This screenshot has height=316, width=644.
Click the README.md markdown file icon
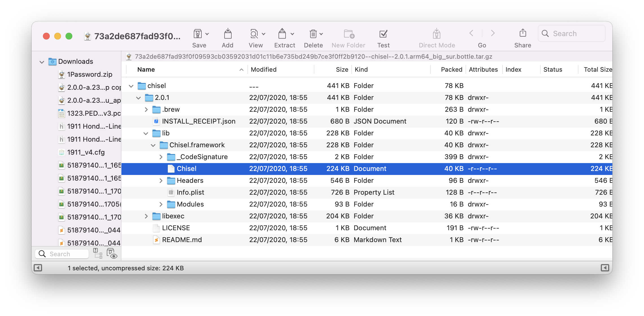pyautogui.click(x=156, y=240)
